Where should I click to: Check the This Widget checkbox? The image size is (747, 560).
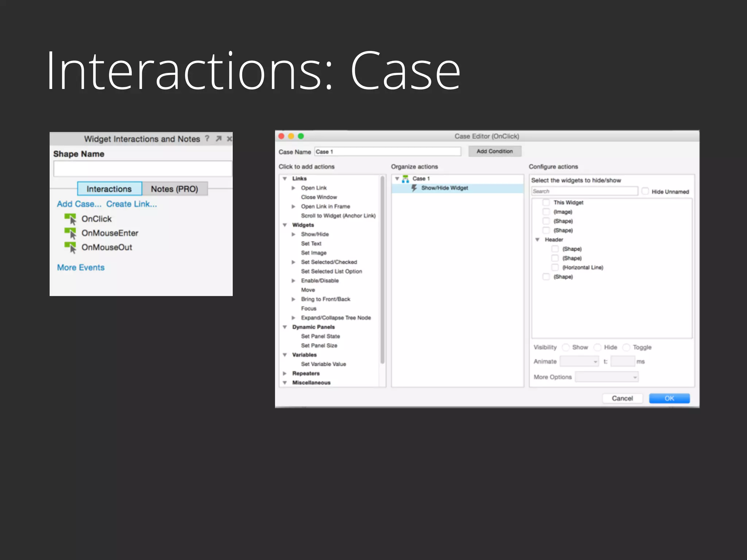[546, 202]
